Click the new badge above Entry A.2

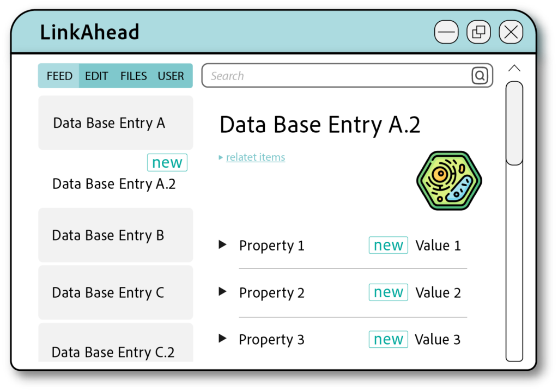point(167,162)
